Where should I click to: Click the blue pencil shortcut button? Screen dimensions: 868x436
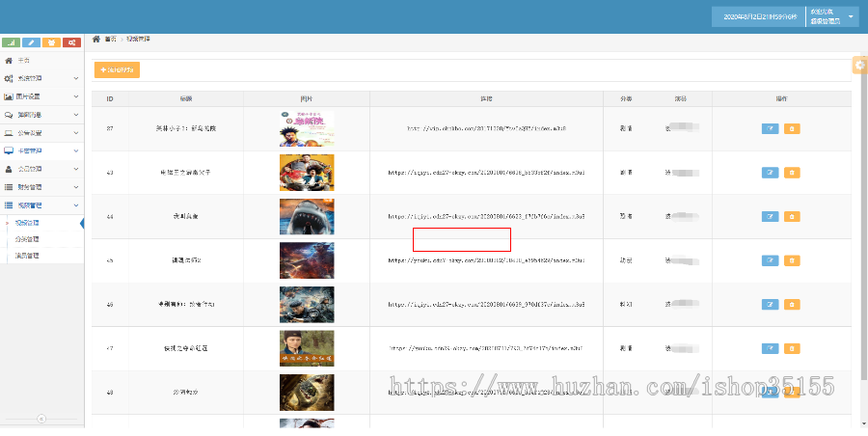31,43
